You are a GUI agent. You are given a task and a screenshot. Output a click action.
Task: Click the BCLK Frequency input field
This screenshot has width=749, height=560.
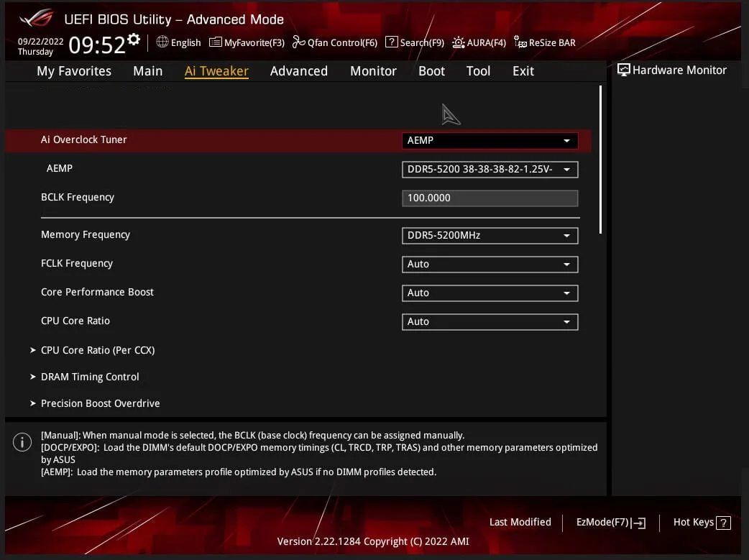click(x=490, y=198)
